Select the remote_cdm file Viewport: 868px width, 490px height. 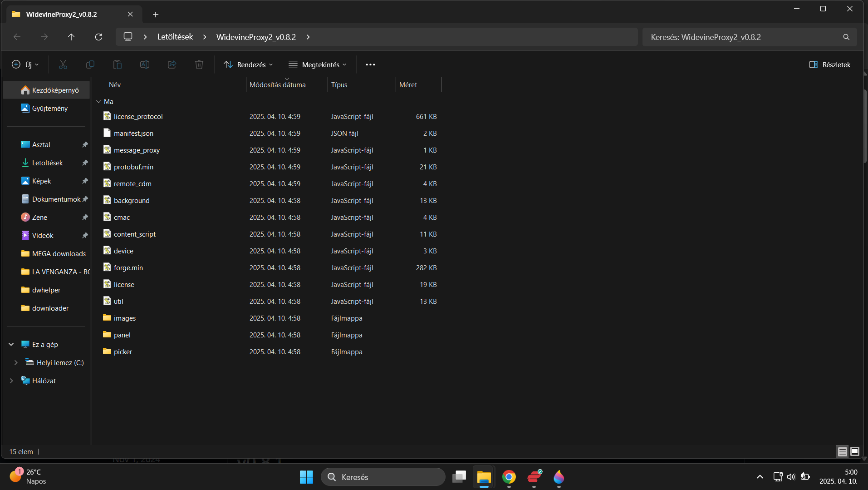(x=132, y=184)
